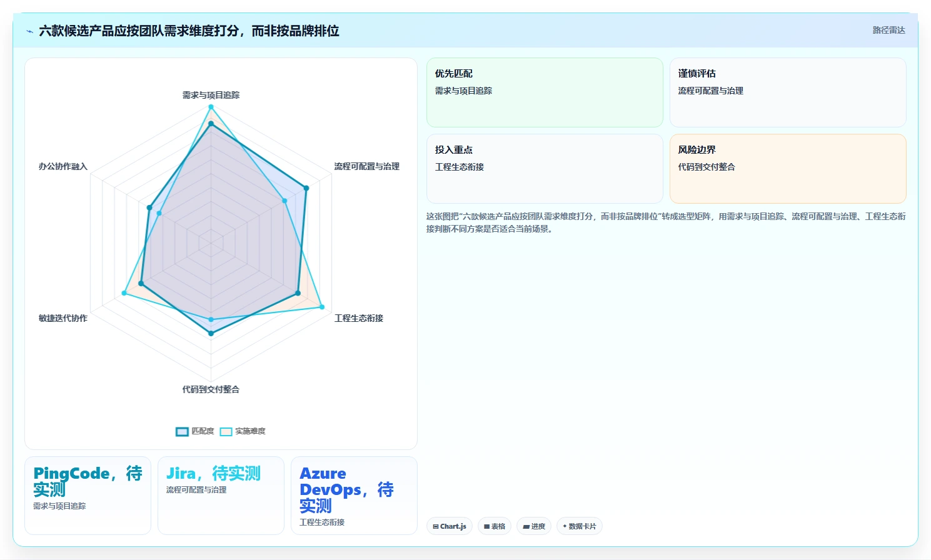This screenshot has height=560, width=931.
Task: Click 代码到交付整合 text under 风险边界
Action: pos(707,167)
